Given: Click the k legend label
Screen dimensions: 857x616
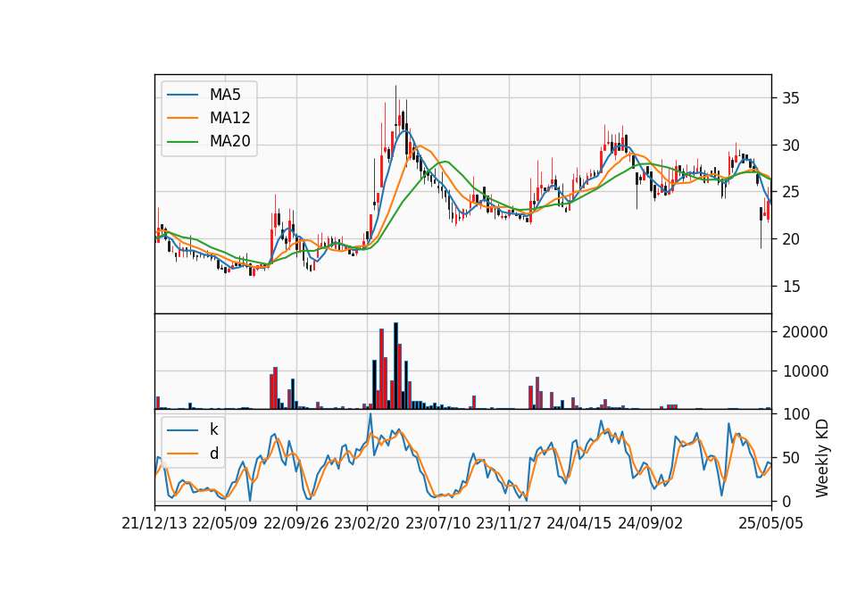Looking at the screenshot, I should [213, 429].
